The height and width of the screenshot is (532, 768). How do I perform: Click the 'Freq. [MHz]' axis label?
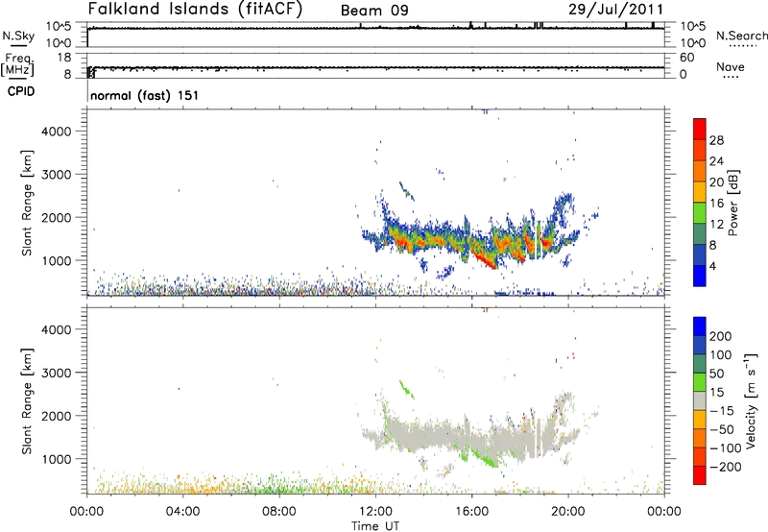(17, 64)
